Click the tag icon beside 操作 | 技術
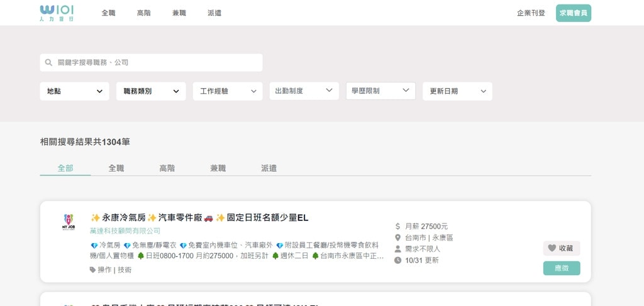Image resolution: width=644 pixels, height=306 pixels. point(93,270)
